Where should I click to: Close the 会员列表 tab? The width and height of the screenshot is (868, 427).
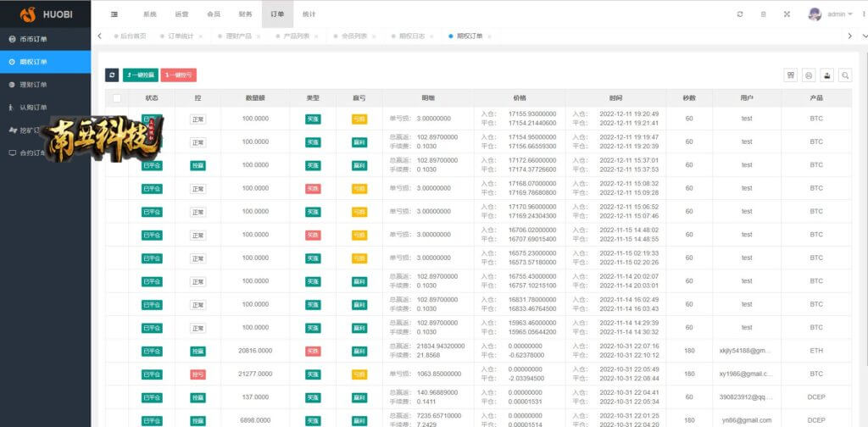pos(374,36)
